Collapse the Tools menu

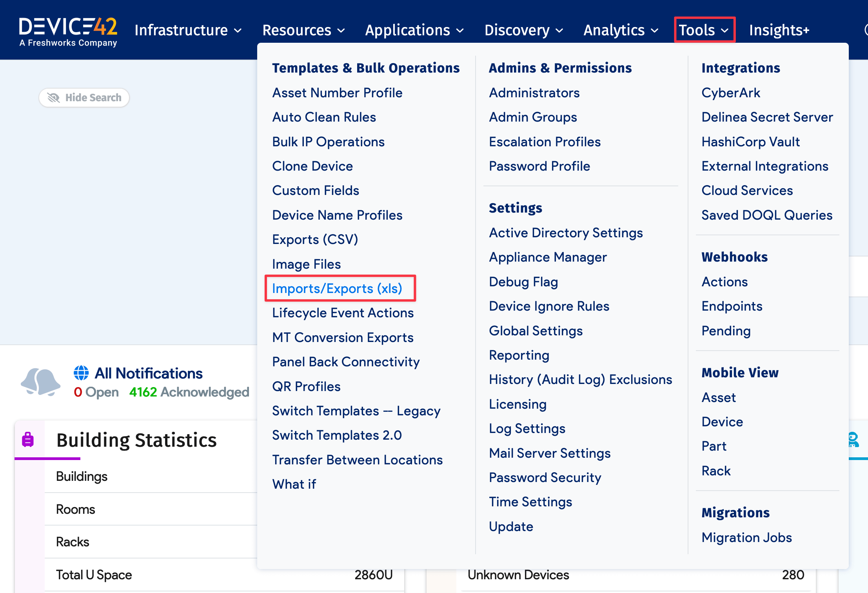coord(704,30)
